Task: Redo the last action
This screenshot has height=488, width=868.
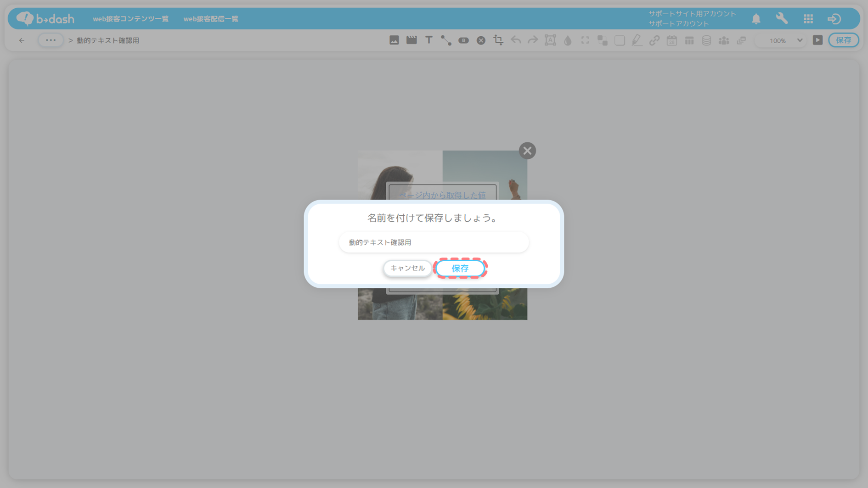Action: pyautogui.click(x=533, y=40)
